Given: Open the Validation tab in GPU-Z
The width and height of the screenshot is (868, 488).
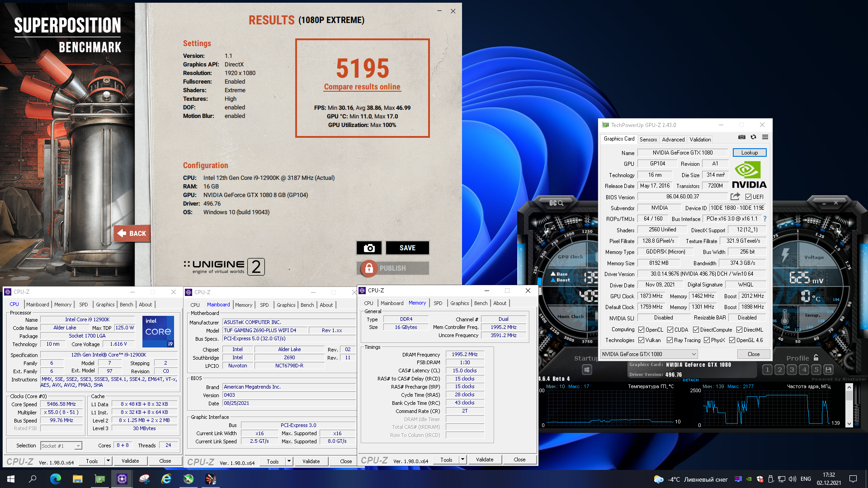Looking at the screenshot, I should click(700, 140).
